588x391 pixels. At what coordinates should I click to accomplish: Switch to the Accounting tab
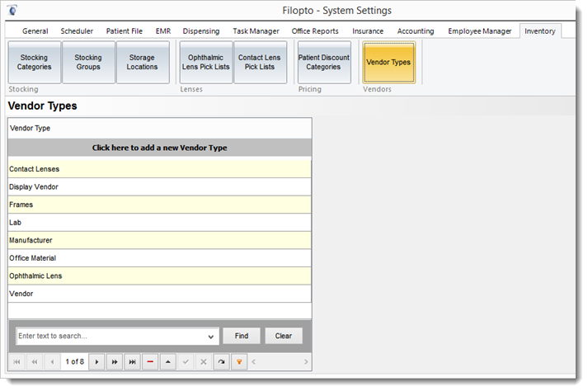(x=416, y=31)
